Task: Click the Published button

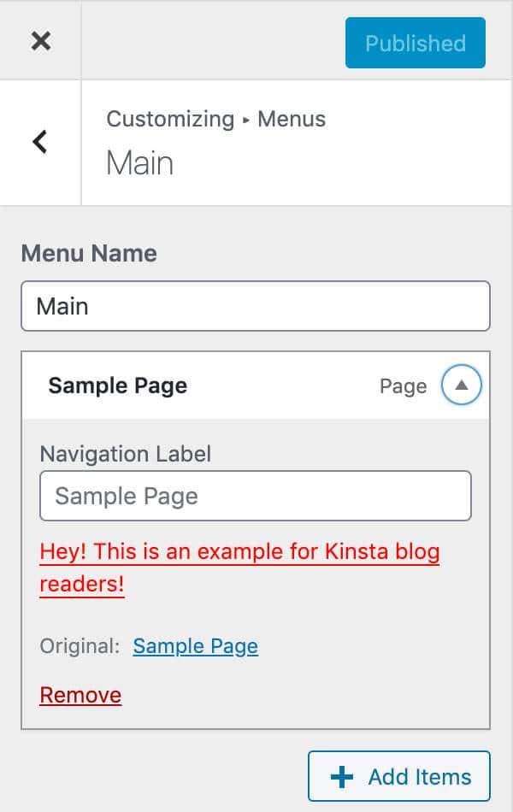Action: 415,42
